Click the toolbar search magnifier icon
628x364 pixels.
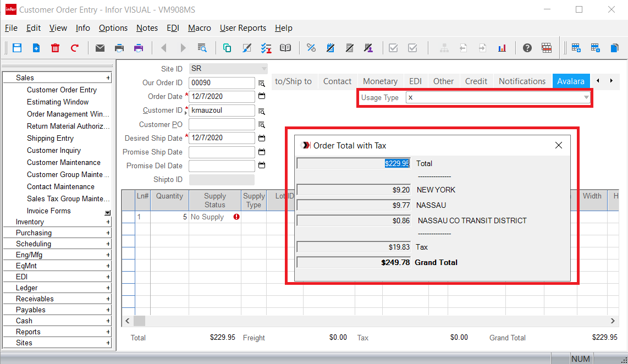point(202,48)
